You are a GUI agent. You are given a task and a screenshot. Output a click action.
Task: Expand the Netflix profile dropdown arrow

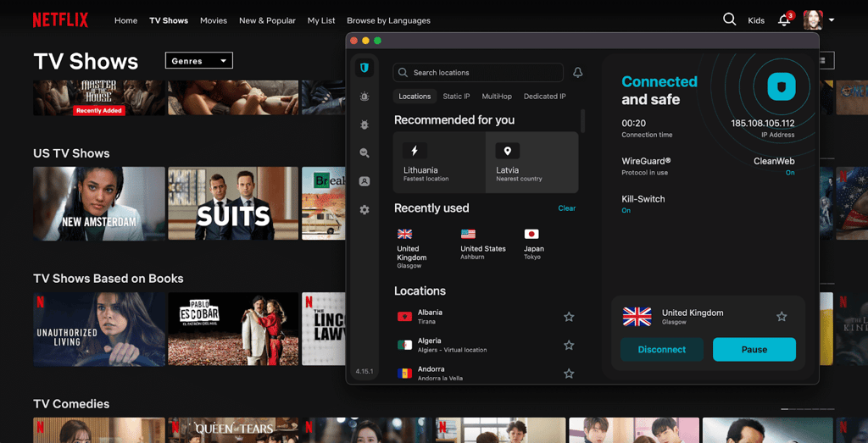click(832, 20)
